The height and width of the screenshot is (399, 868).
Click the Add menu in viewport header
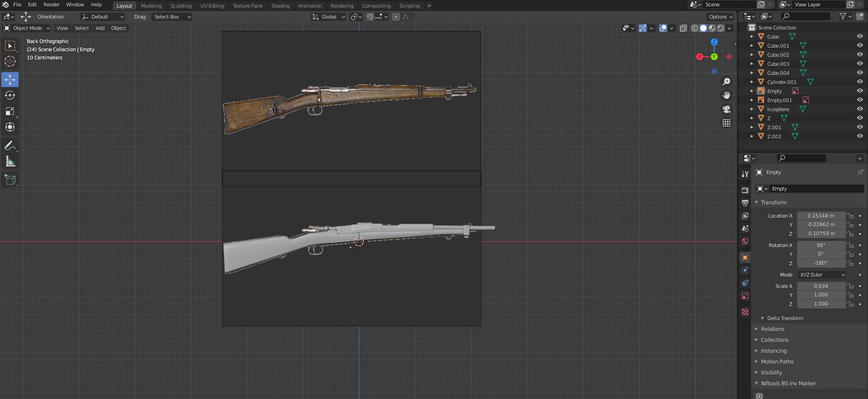(100, 28)
